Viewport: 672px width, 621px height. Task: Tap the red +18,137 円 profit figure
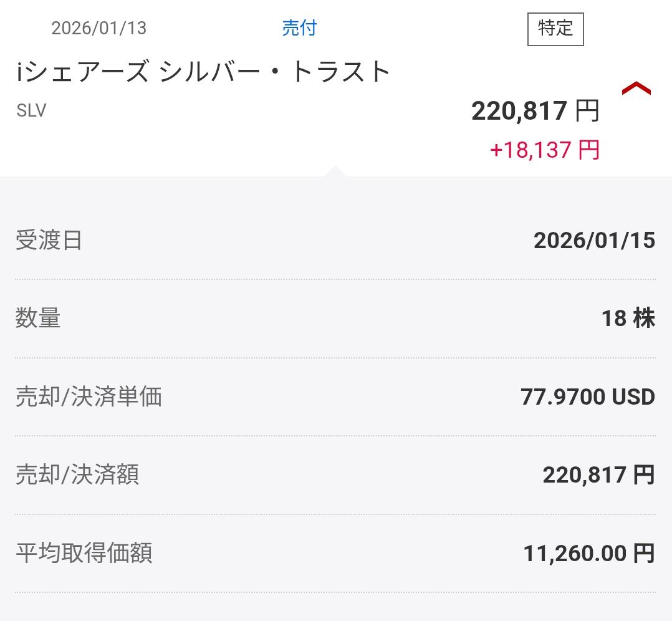pyautogui.click(x=544, y=150)
